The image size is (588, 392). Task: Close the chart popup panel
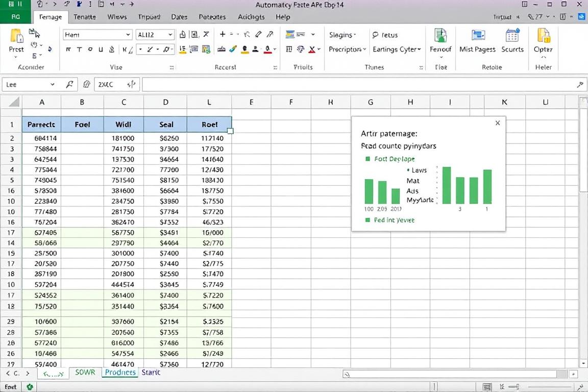click(x=497, y=123)
